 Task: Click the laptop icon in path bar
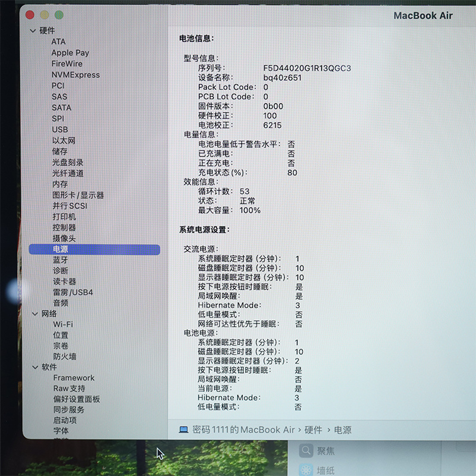tap(183, 430)
